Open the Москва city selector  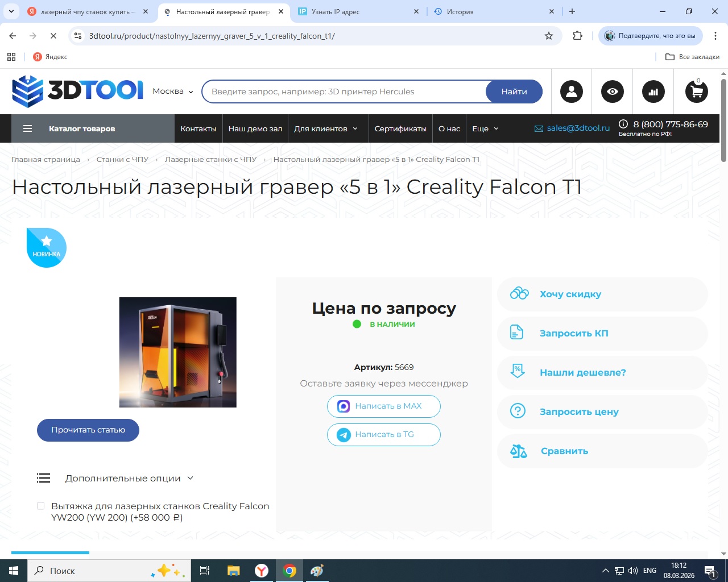pos(173,92)
